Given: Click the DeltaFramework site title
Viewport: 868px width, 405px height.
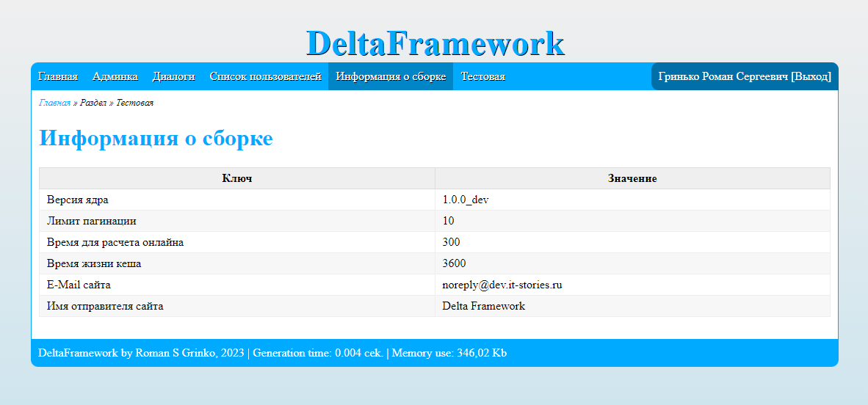Looking at the screenshot, I should [x=435, y=43].
